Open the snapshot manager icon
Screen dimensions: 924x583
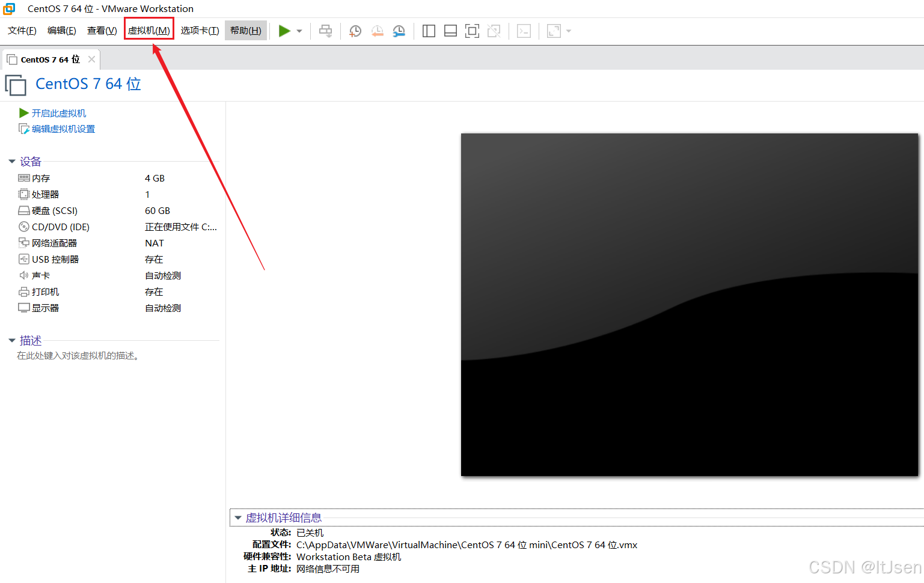399,31
